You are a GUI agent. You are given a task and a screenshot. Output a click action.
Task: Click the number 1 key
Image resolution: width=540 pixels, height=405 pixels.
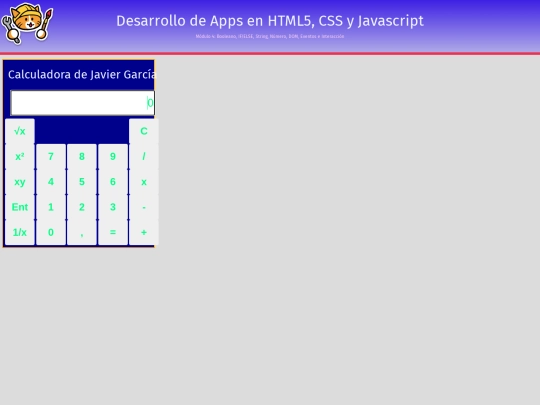[51, 207]
